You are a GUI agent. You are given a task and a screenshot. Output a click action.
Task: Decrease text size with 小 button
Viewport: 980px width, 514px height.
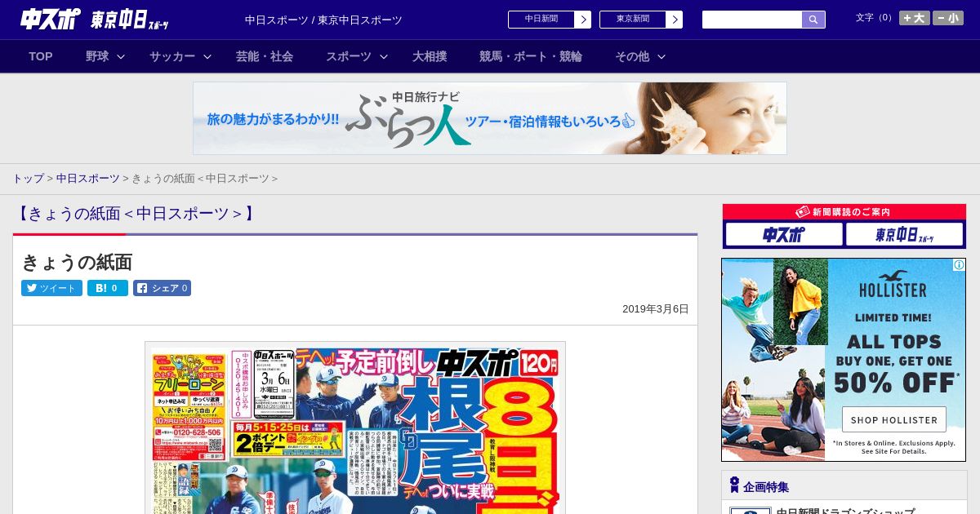[x=948, y=18]
